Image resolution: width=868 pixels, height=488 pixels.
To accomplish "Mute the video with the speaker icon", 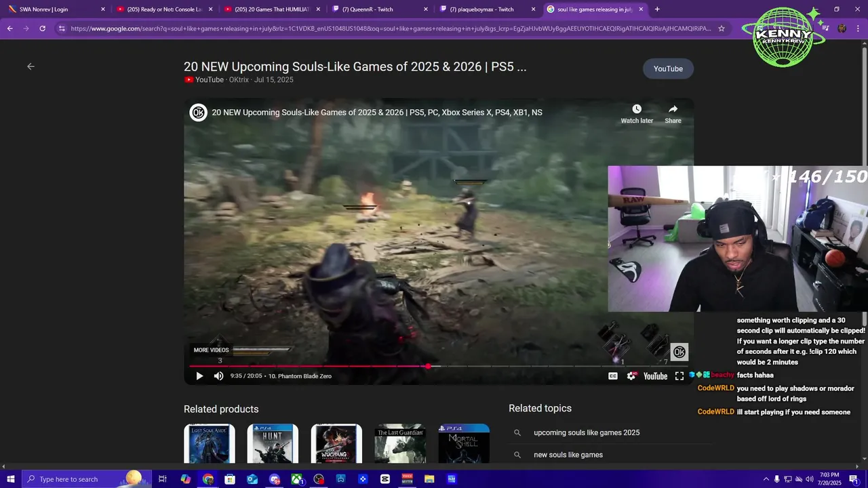I will pos(218,376).
